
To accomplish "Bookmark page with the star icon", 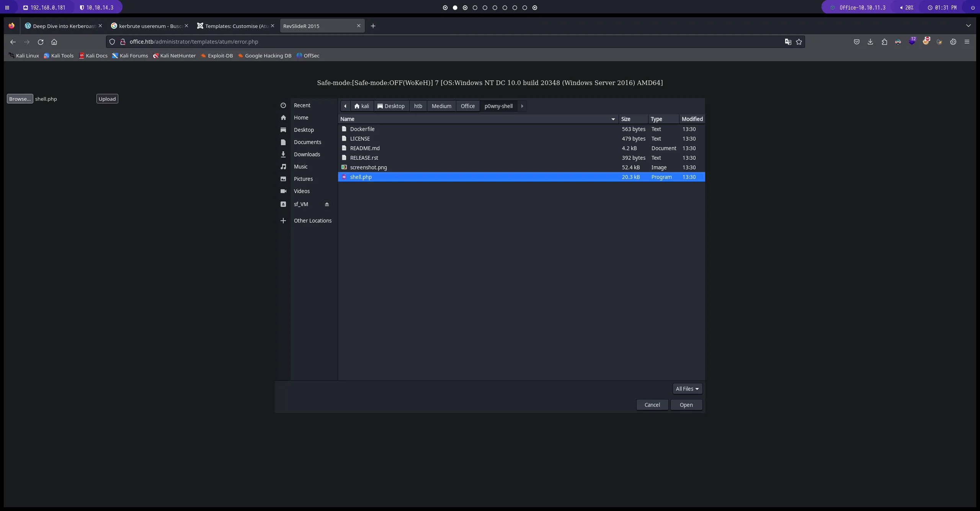I will (x=799, y=42).
